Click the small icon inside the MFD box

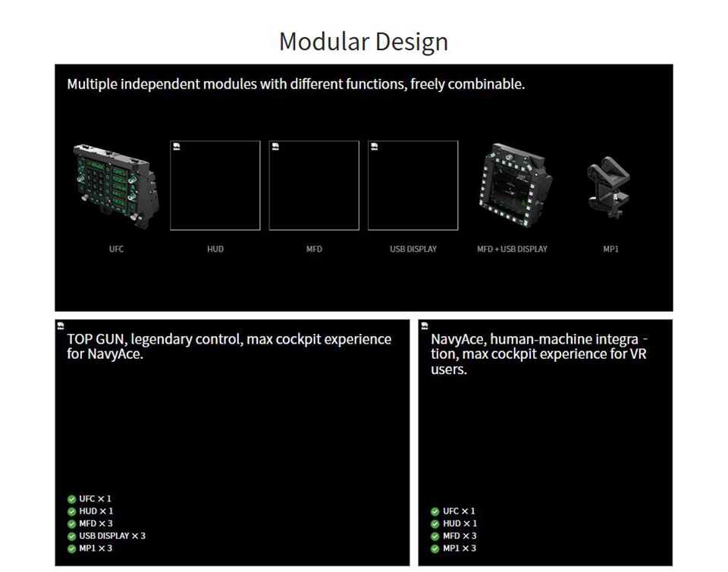[x=275, y=147]
